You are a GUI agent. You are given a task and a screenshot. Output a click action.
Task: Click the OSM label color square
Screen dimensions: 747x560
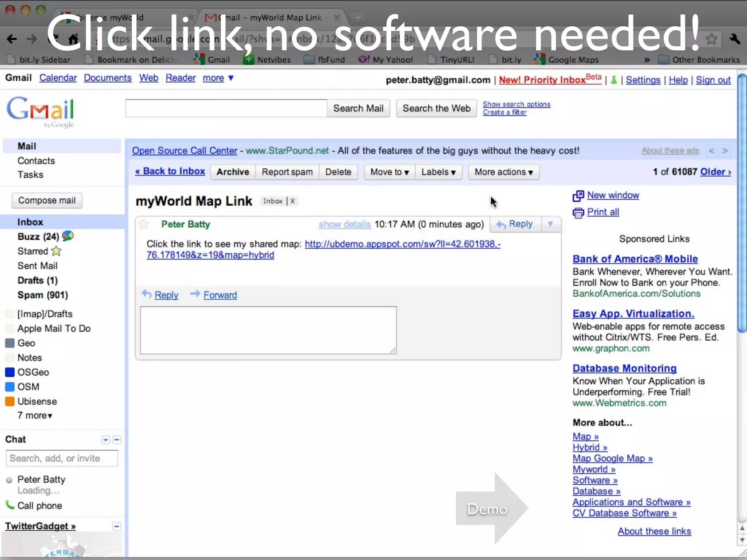point(10,387)
